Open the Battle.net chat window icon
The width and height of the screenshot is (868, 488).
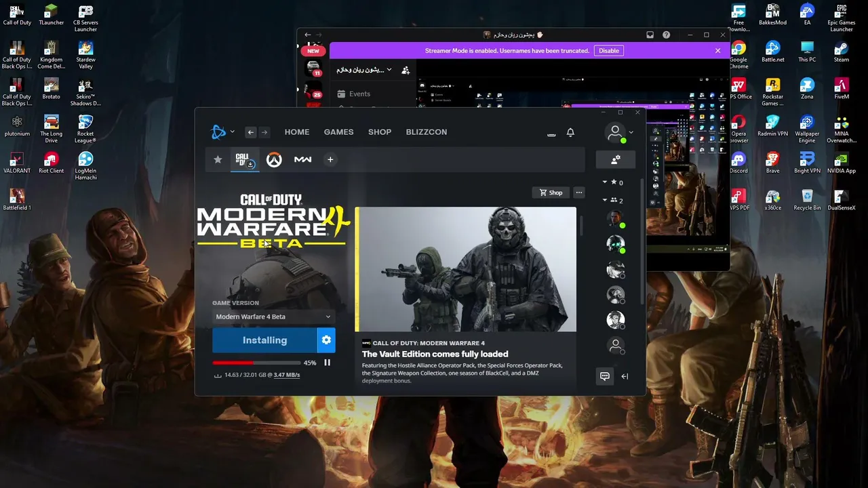tap(605, 376)
